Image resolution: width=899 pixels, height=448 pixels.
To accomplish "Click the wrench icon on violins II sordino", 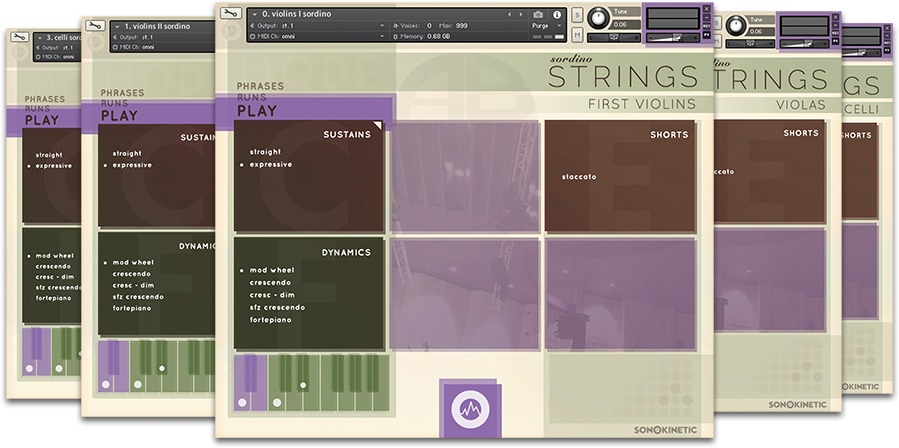I will (x=95, y=26).
